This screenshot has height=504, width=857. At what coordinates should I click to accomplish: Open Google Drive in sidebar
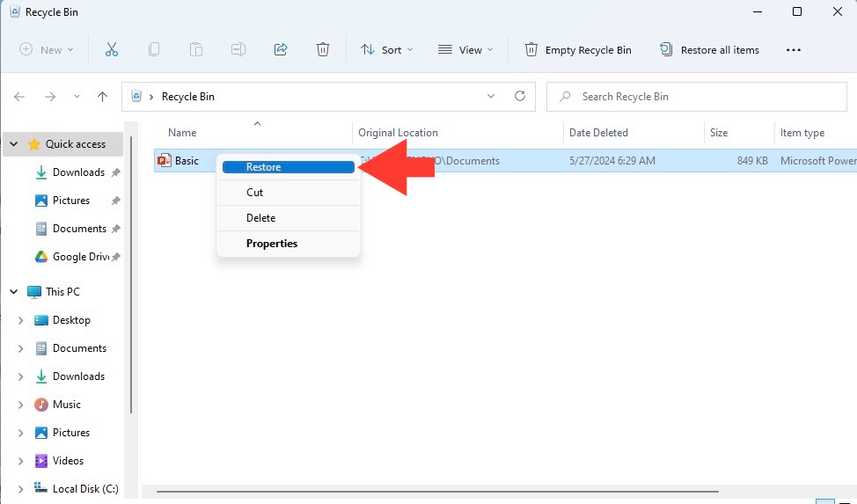80,257
